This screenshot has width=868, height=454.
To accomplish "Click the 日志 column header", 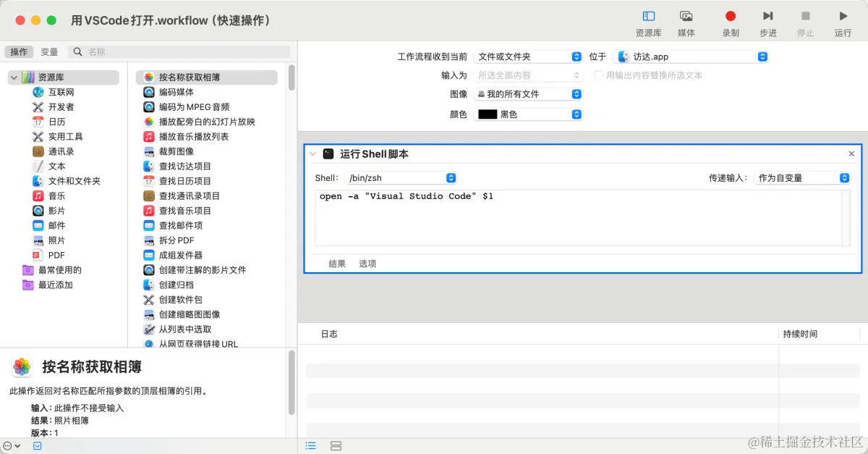I will click(329, 334).
